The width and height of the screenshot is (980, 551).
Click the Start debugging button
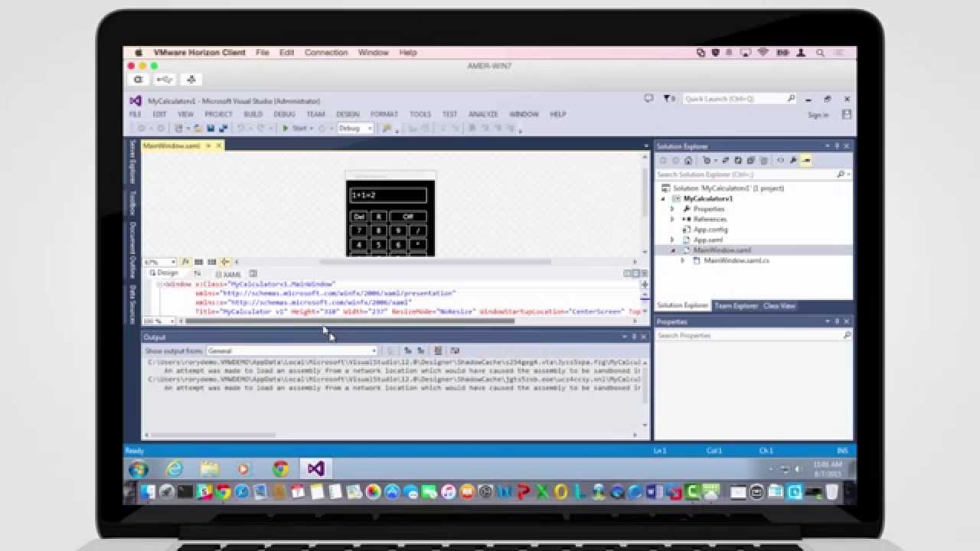tap(295, 129)
